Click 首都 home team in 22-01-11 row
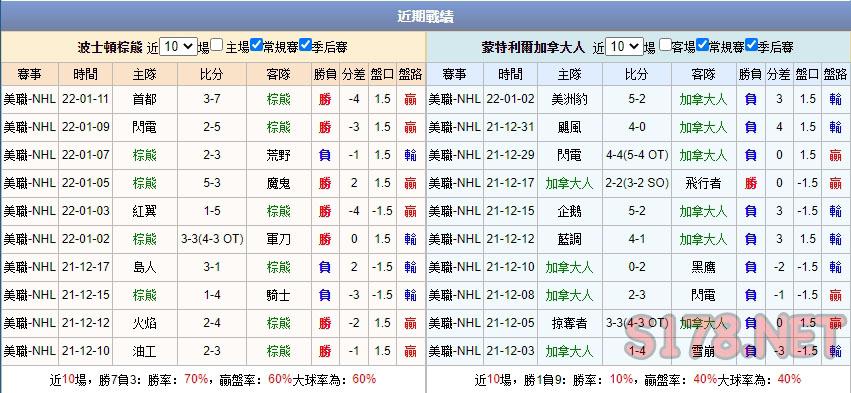Screen dimensions: 851x393 (x=144, y=99)
